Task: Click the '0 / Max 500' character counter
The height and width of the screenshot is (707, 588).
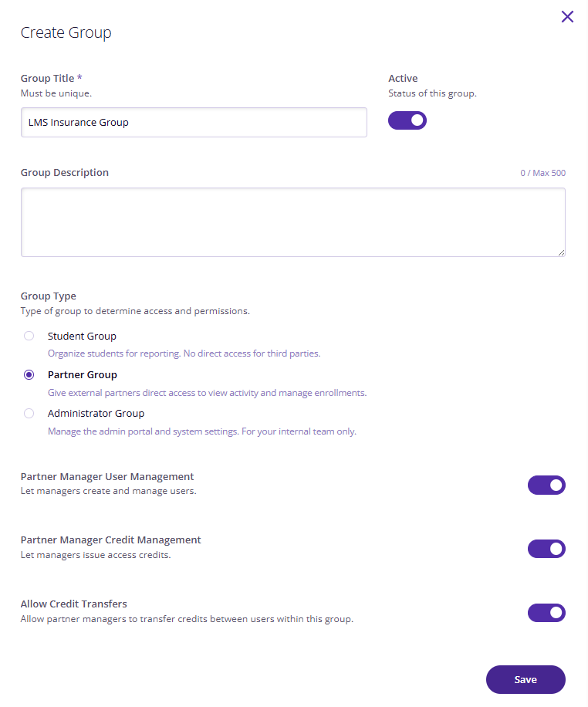Action: coord(543,173)
